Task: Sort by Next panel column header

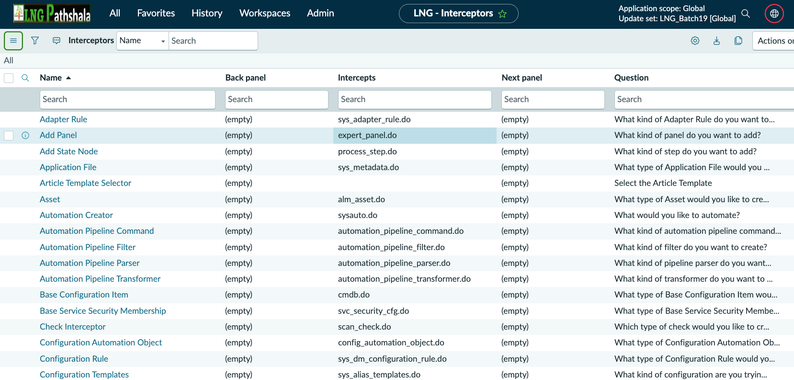Action: (x=522, y=78)
